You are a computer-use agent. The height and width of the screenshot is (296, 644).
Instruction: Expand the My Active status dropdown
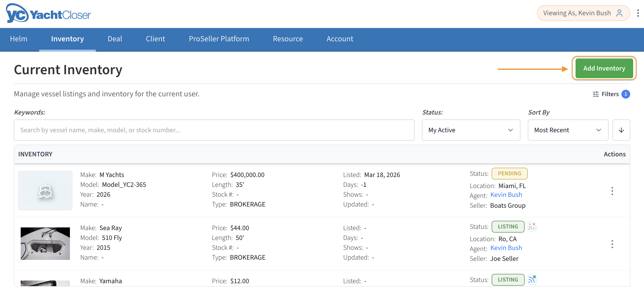click(x=471, y=130)
